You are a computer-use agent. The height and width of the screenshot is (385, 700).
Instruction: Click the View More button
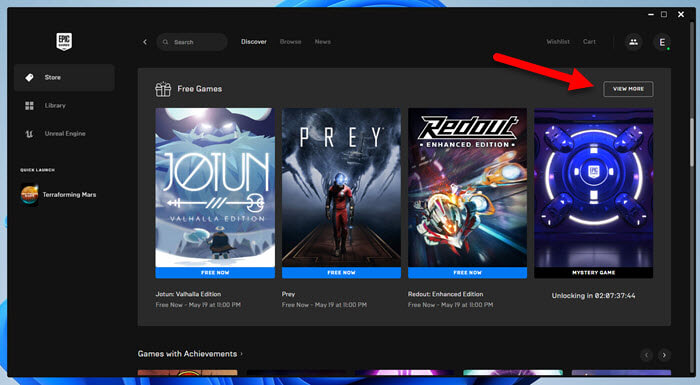pos(628,89)
